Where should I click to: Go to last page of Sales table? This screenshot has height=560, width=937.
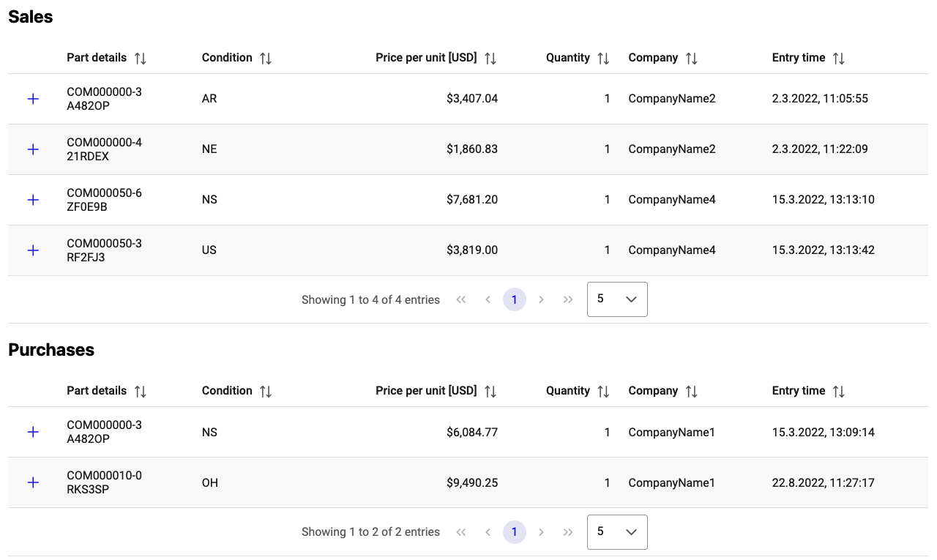568,299
